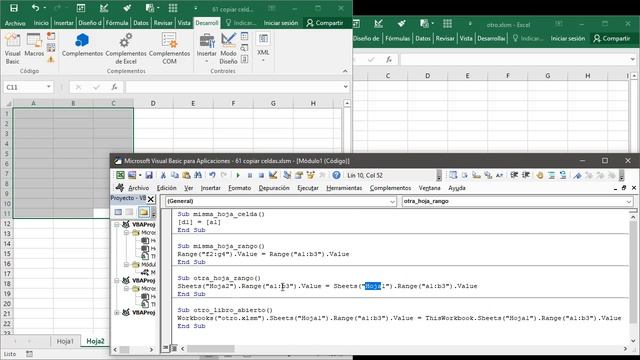
Task: Save workbook via quick access toolbar
Action: point(14,8)
